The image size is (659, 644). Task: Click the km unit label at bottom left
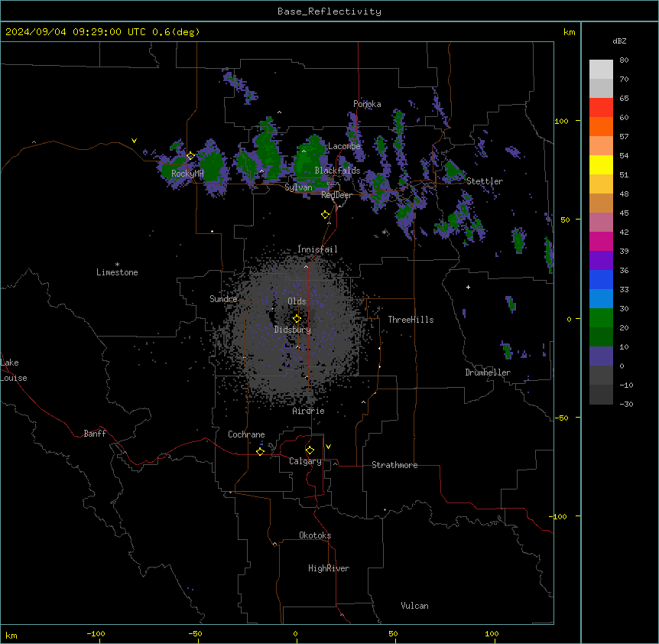click(x=11, y=636)
